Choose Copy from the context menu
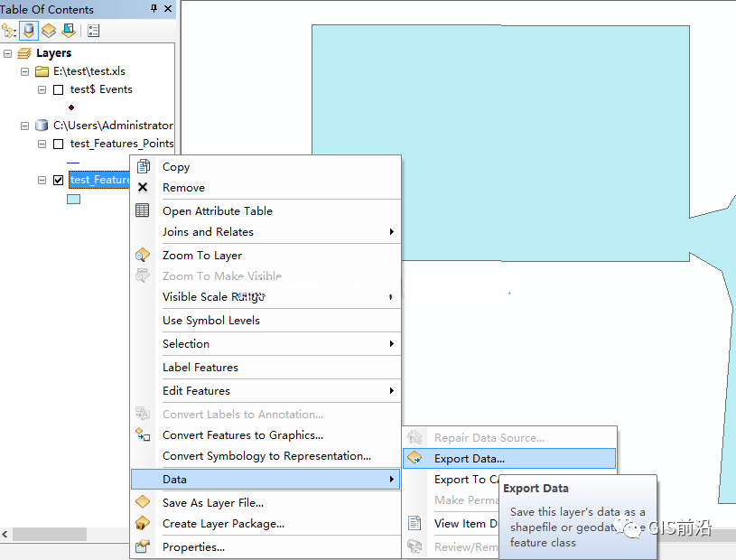736x560 pixels. pyautogui.click(x=266, y=167)
